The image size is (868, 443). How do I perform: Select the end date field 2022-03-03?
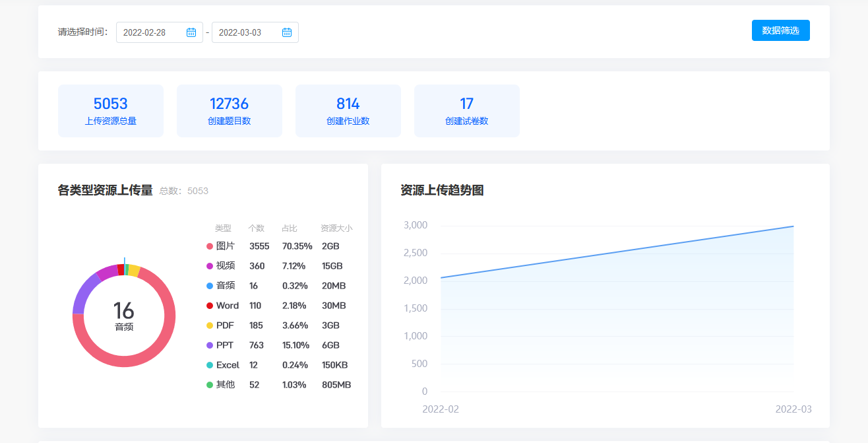pos(245,32)
